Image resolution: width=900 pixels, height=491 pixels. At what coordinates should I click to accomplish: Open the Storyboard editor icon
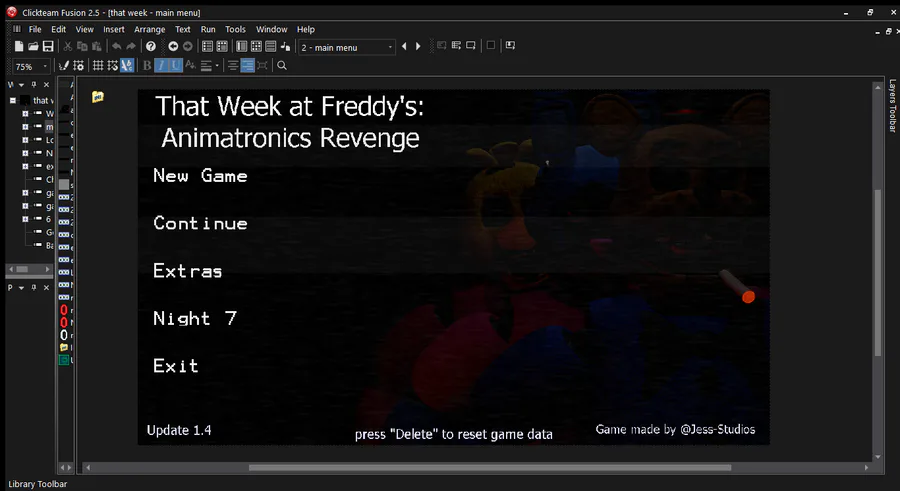click(x=208, y=47)
